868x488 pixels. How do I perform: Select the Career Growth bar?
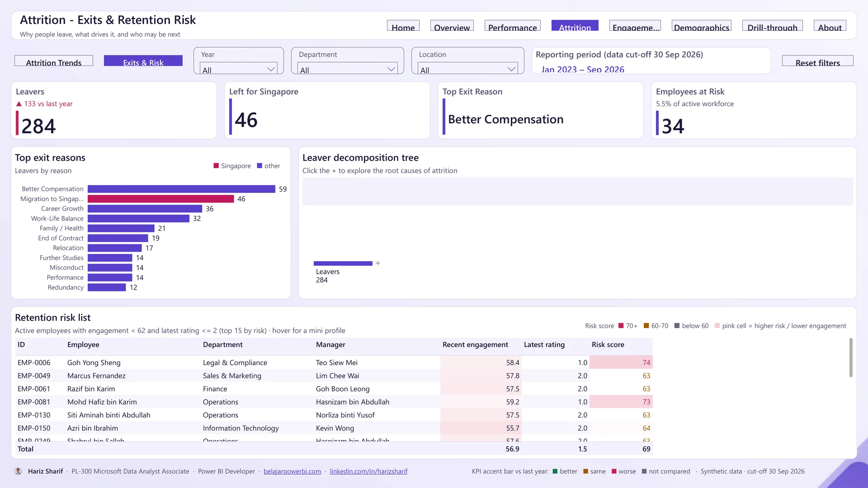coord(145,209)
